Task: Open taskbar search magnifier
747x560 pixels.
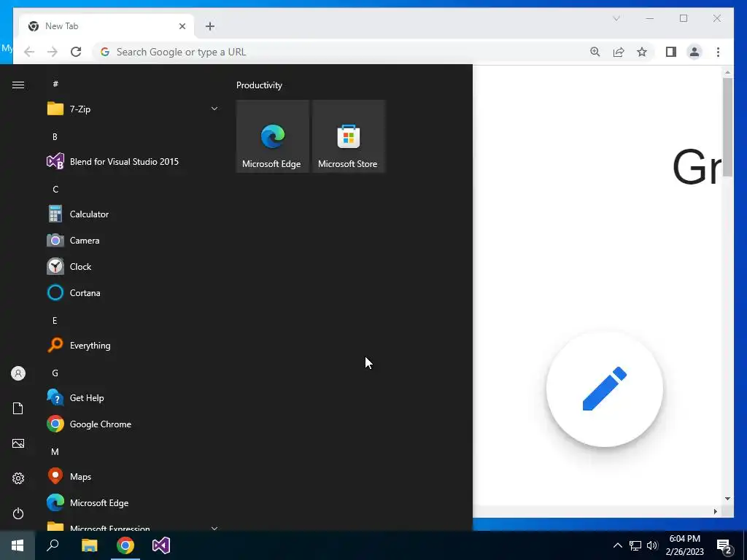Action: pos(53,545)
